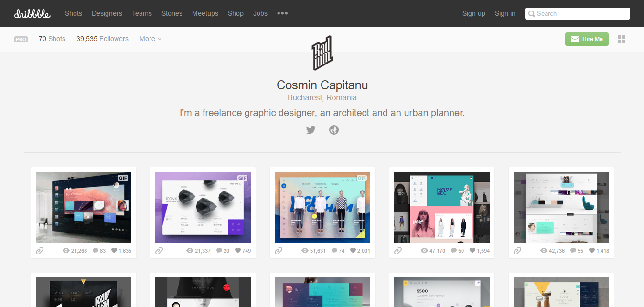The image size is (644, 307).
Task: Click the PRO badge
Action: 21,39
